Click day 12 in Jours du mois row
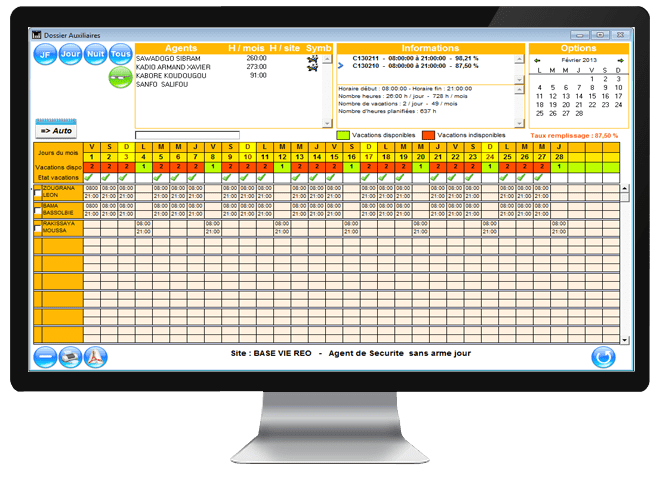Viewport: 661px width, 481px height. 282,157
